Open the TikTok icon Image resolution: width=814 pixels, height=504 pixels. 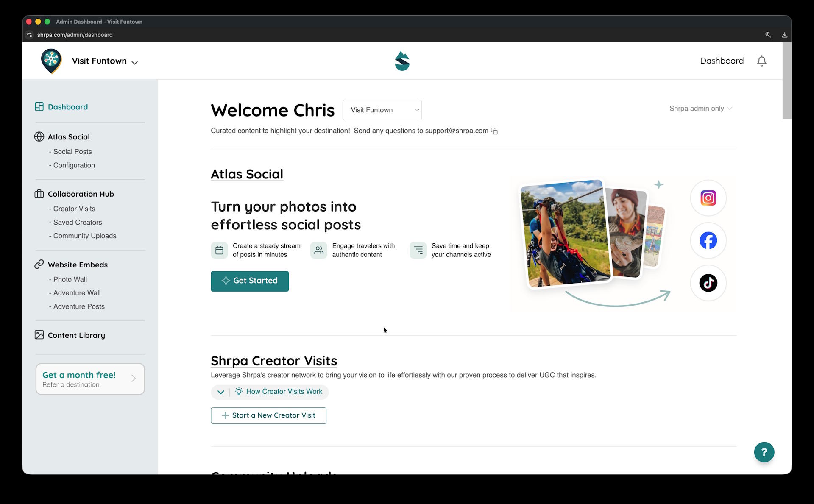tap(708, 283)
